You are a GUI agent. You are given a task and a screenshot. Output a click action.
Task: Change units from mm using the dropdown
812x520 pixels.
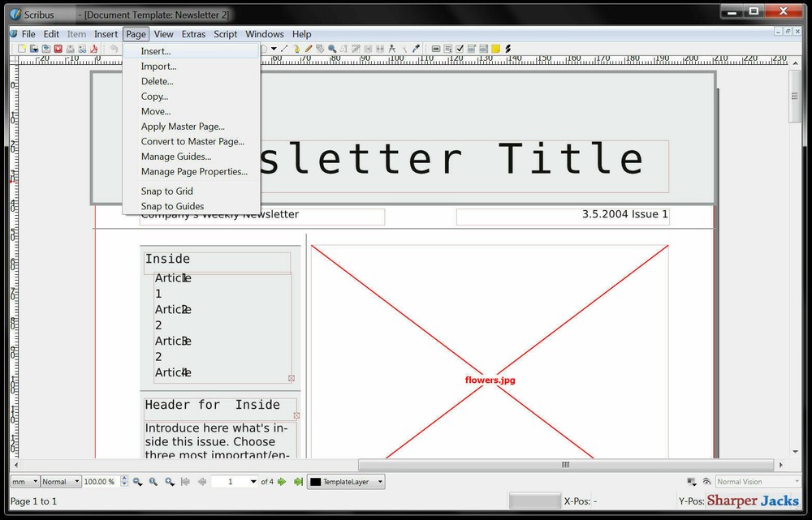(23, 481)
